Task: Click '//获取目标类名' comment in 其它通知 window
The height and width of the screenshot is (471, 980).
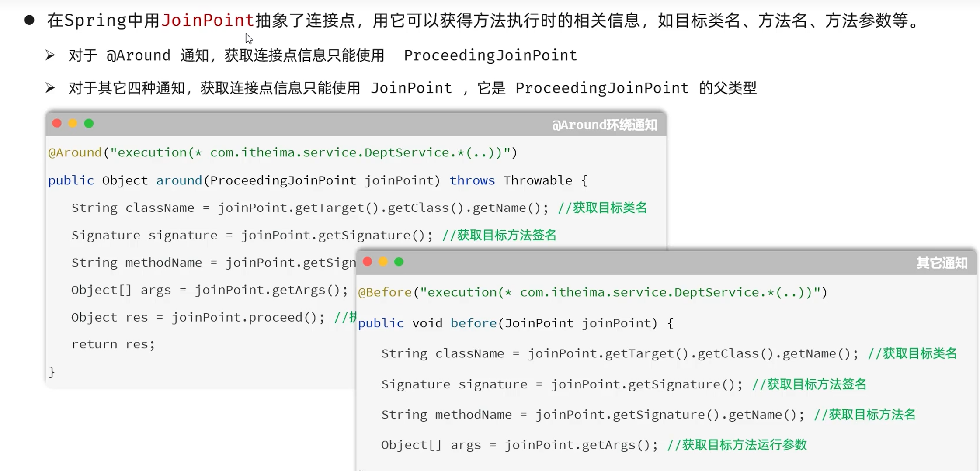Action: pyautogui.click(x=912, y=353)
